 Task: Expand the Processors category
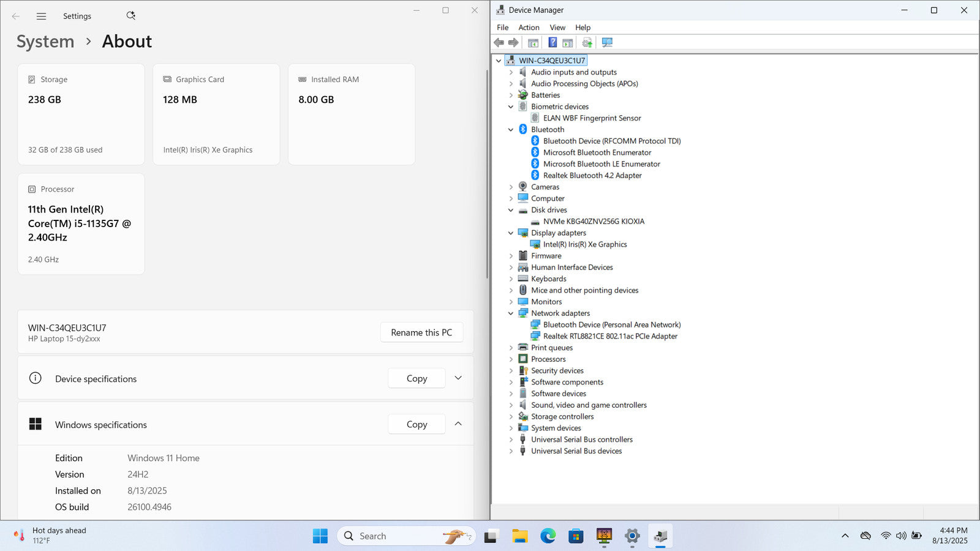[511, 359]
